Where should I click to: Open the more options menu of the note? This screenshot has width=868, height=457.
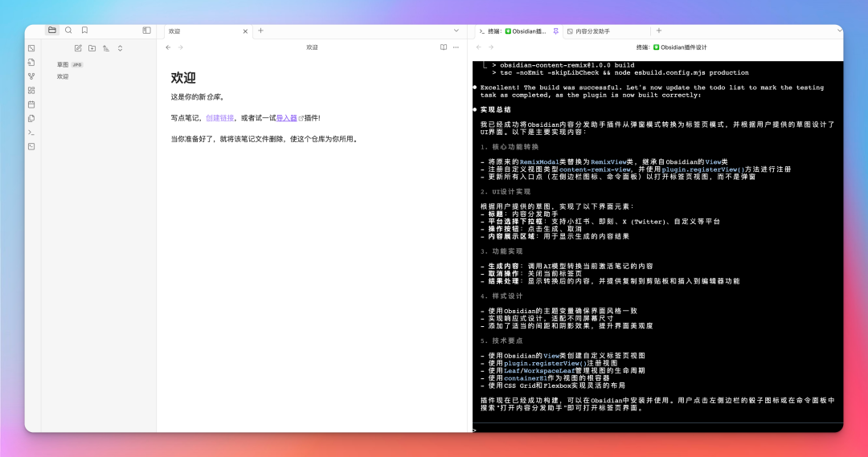click(457, 47)
